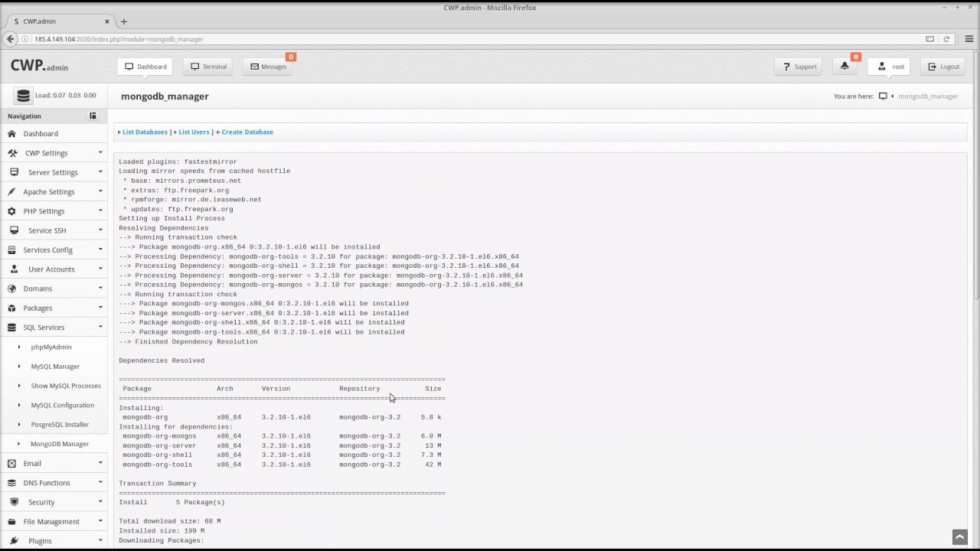Click the List Databases link
Image resolution: width=980 pixels, height=551 pixels.
coord(145,132)
